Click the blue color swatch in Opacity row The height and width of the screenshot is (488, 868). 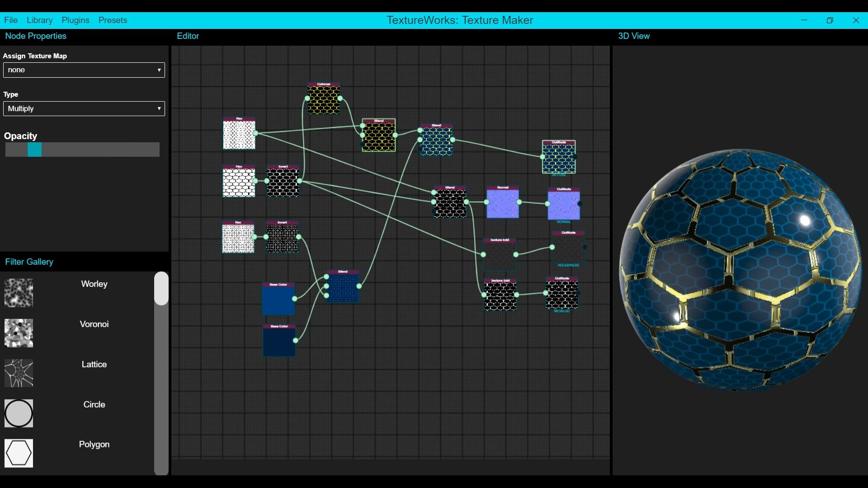(33, 150)
